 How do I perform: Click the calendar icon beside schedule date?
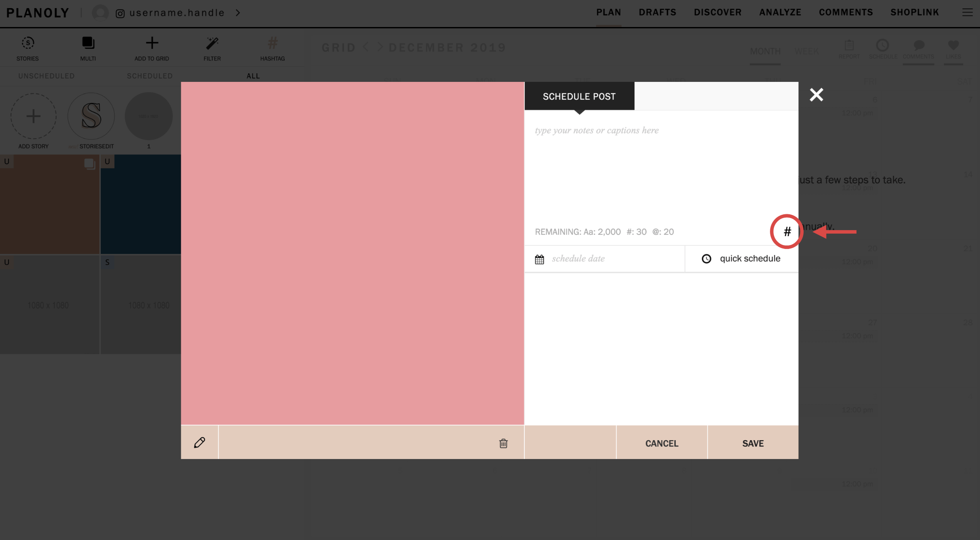539,259
